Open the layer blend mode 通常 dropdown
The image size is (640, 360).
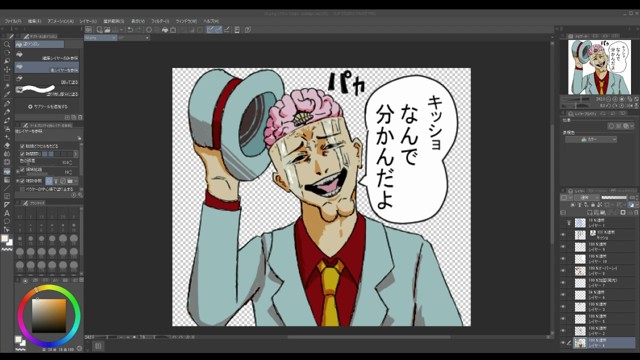click(x=587, y=198)
